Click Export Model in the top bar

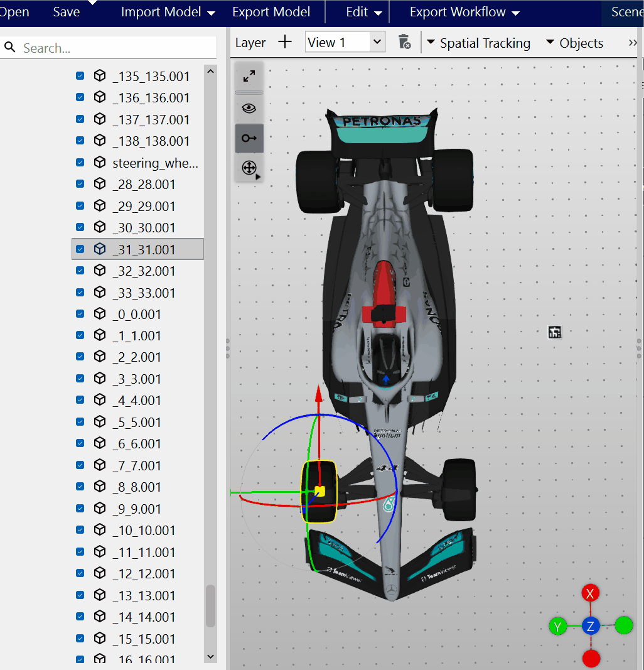pyautogui.click(x=271, y=11)
